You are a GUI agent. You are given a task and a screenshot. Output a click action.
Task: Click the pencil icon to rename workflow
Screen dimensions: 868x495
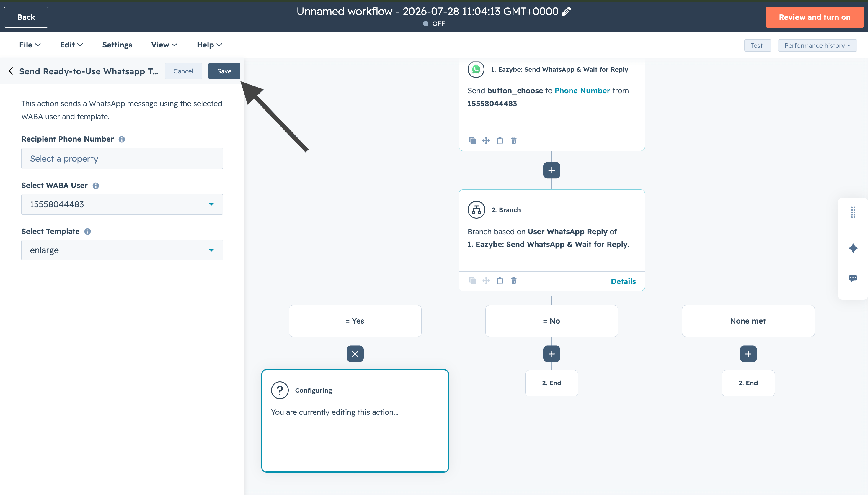click(x=566, y=12)
